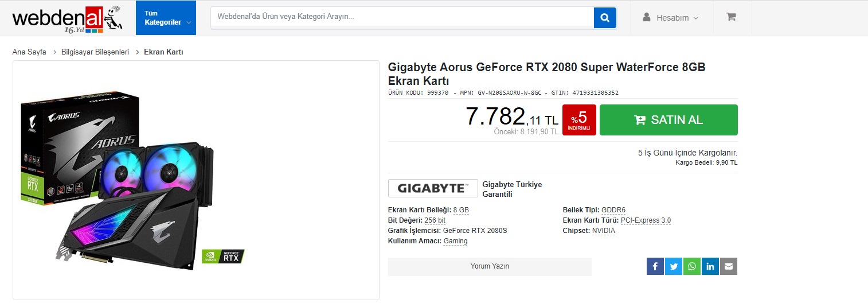Click the PCI-Express 3.0 link

(646, 220)
